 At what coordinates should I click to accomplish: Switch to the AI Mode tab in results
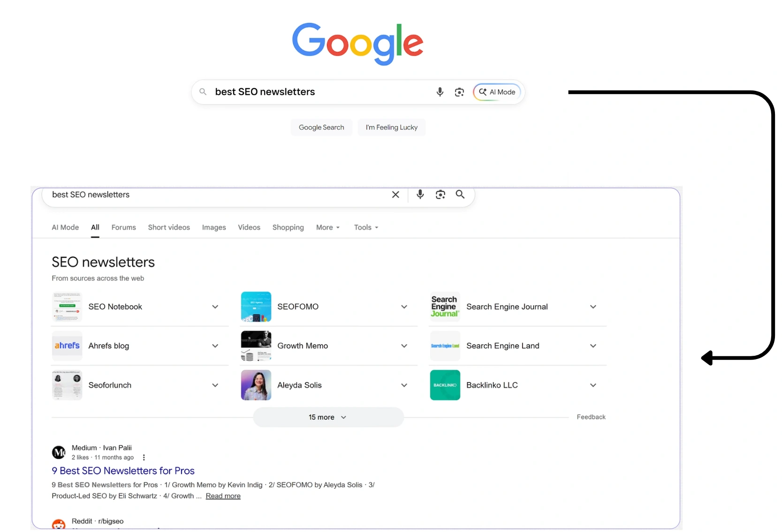(65, 227)
